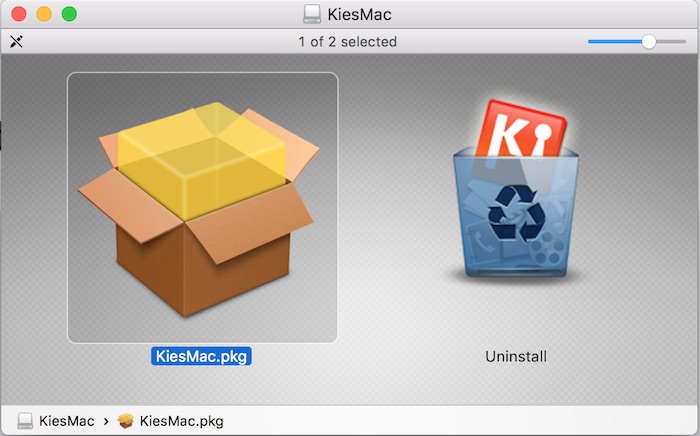Click the icon size slider knob
Image resolution: width=700 pixels, height=436 pixels.
click(649, 42)
